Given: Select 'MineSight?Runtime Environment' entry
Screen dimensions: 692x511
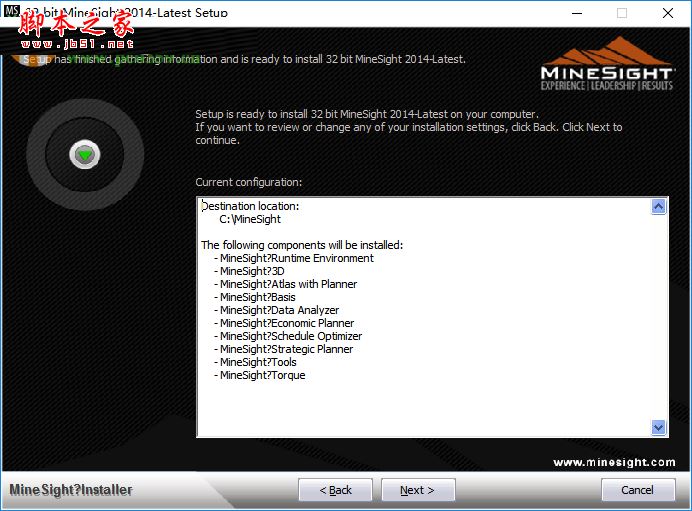Looking at the screenshot, I should pos(297,258).
